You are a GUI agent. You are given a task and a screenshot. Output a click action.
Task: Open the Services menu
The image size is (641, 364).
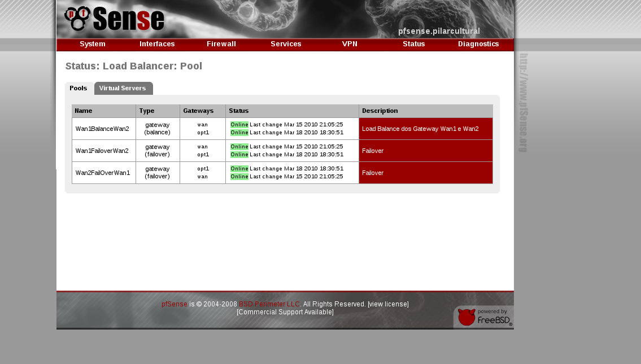pos(286,44)
